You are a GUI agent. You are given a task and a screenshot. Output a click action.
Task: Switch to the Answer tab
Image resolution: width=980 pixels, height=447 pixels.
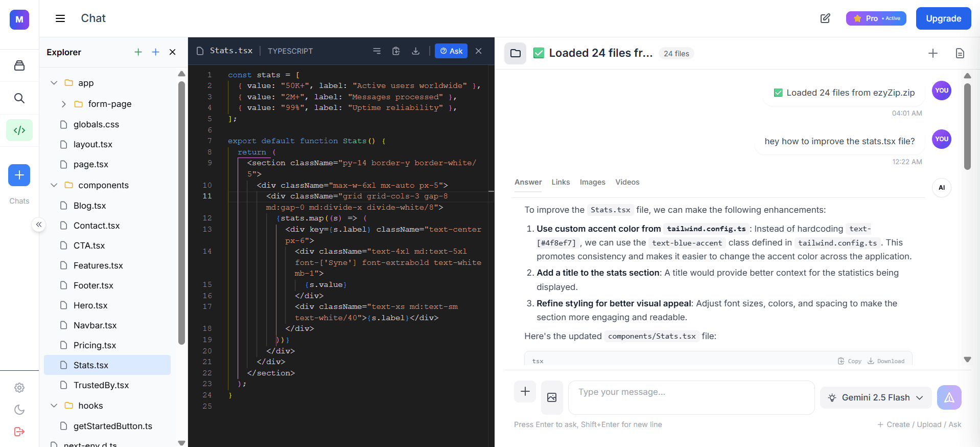point(528,182)
